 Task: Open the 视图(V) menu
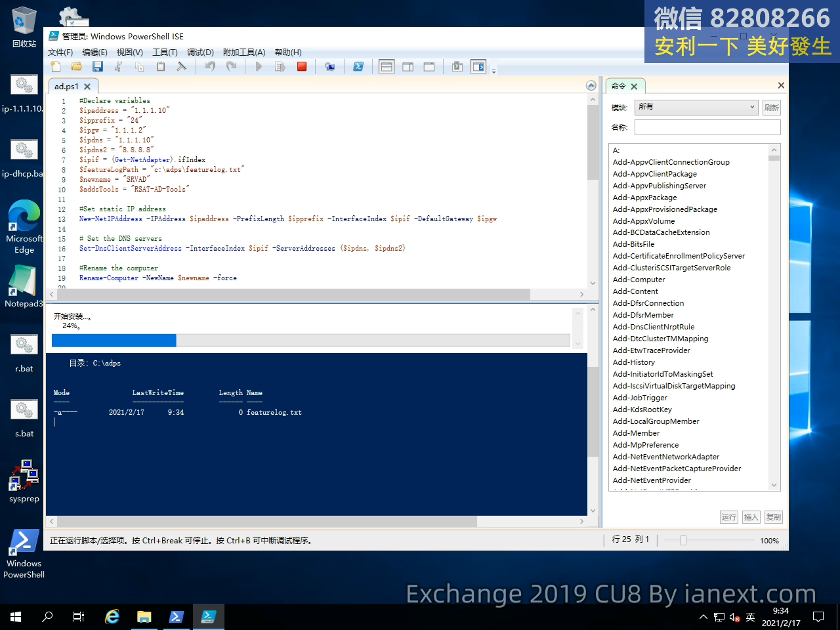tap(129, 52)
